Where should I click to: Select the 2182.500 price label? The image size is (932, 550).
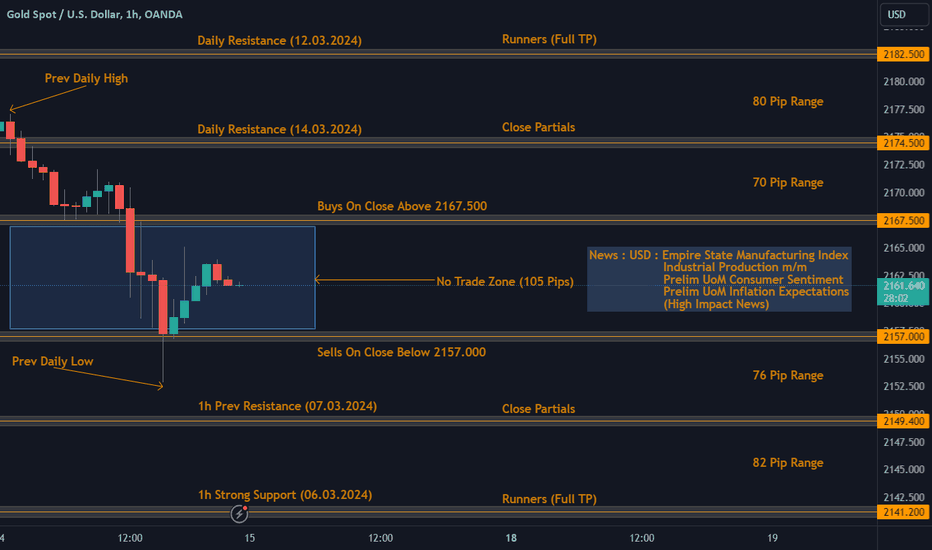click(x=903, y=54)
